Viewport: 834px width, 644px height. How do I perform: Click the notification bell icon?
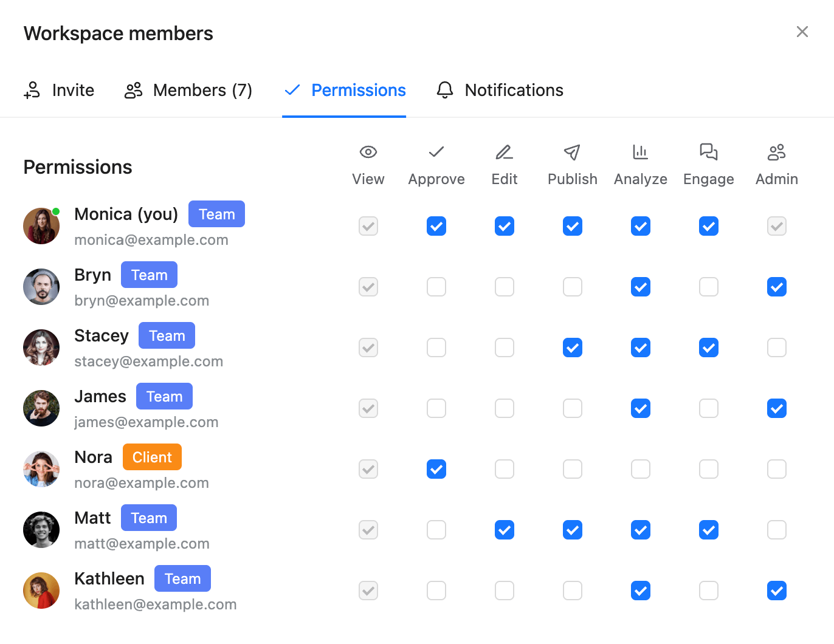[x=444, y=90]
